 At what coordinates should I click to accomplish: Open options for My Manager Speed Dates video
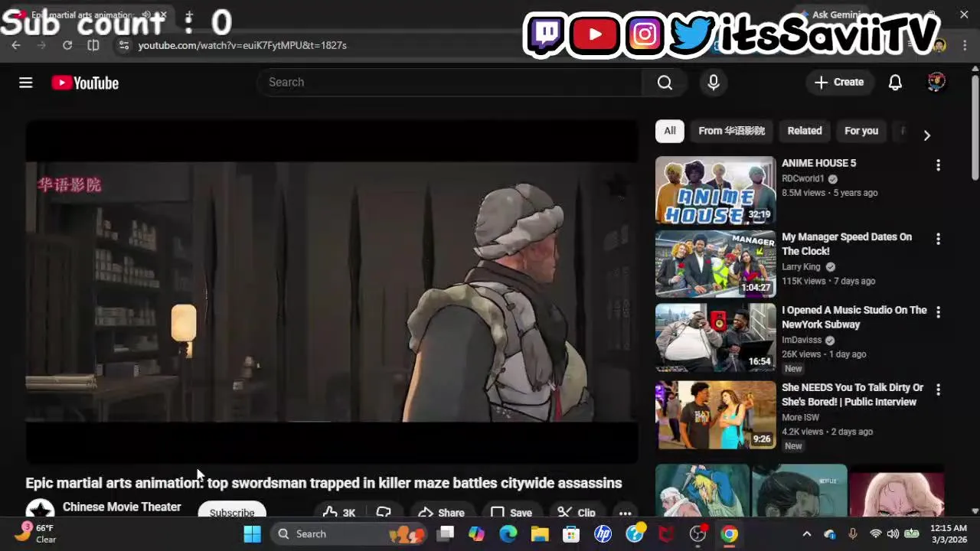click(938, 239)
